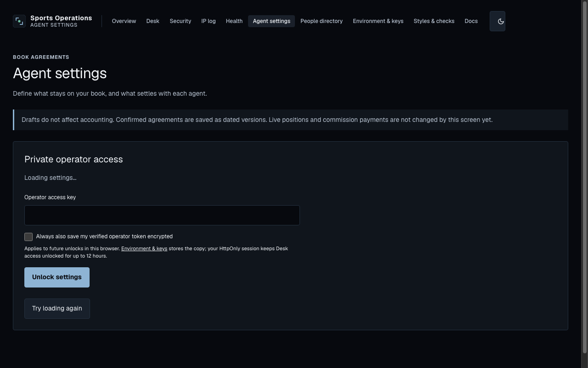The height and width of the screenshot is (368, 588).
Task: Open the IP log page
Action: [x=209, y=21]
